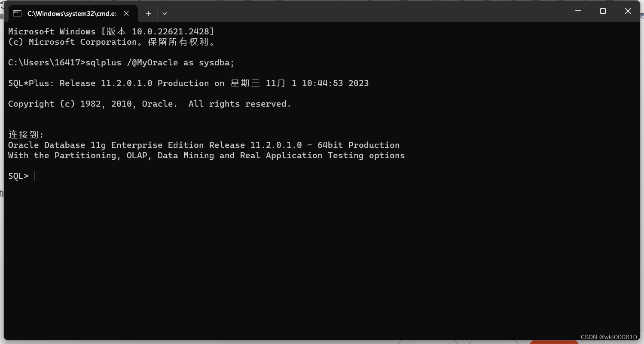Click the minimize icon on the title bar
This screenshot has width=644, height=344.
(578, 11)
